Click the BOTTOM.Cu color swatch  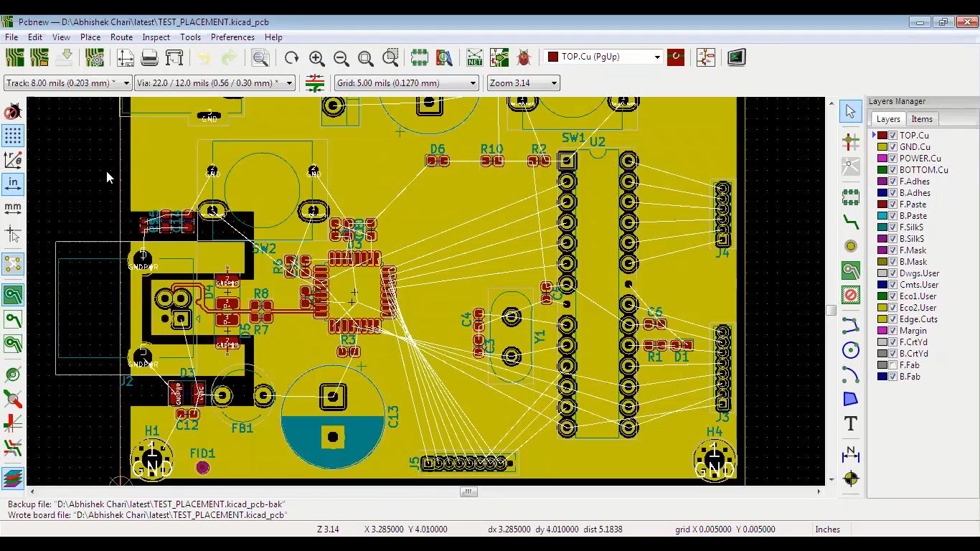point(882,170)
